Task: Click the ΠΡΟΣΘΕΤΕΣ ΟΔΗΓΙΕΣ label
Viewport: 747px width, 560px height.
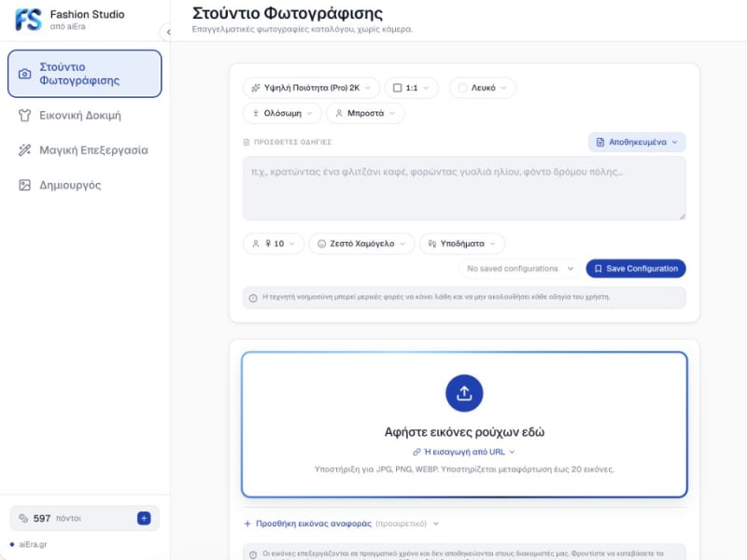Action: coord(292,142)
